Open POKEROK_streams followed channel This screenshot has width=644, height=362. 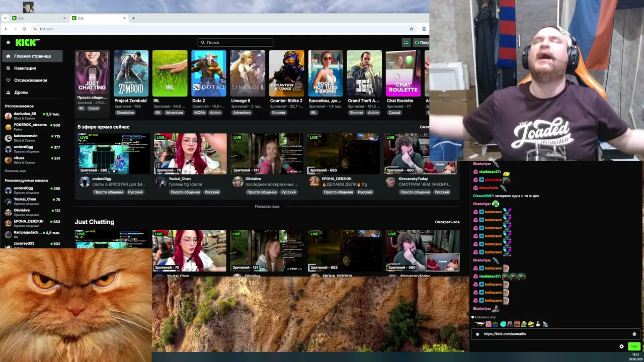click(32, 127)
